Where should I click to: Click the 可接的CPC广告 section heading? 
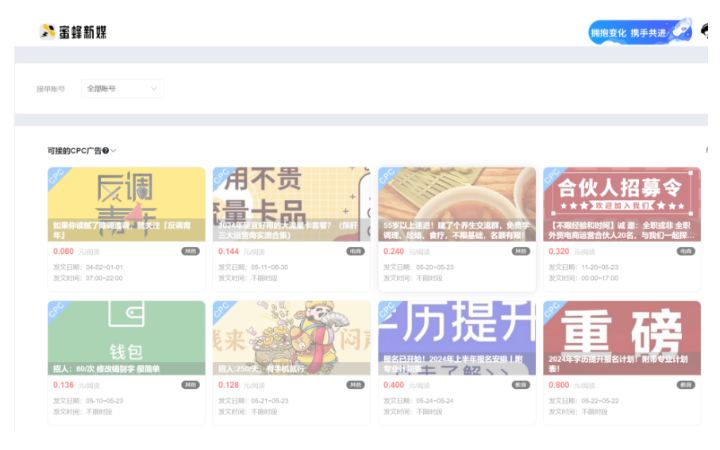73,151
